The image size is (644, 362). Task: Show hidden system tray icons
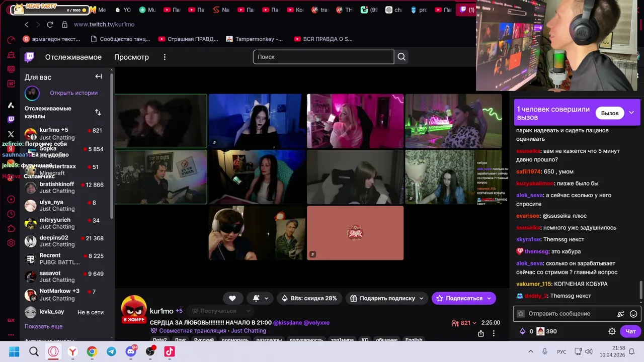[530, 351]
